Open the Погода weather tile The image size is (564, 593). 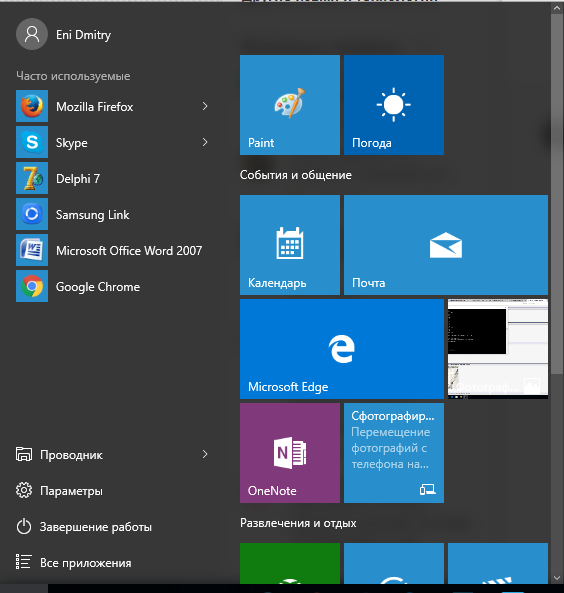click(394, 105)
